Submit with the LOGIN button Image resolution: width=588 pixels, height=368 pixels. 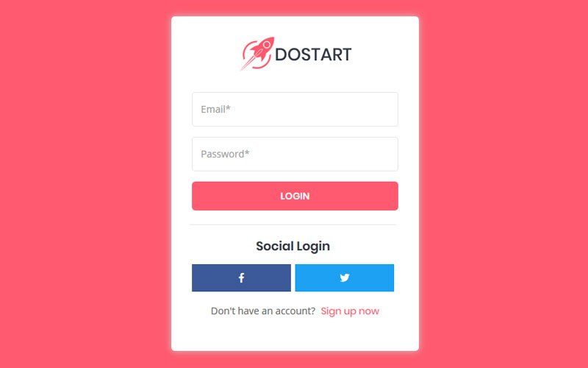pyautogui.click(x=295, y=196)
